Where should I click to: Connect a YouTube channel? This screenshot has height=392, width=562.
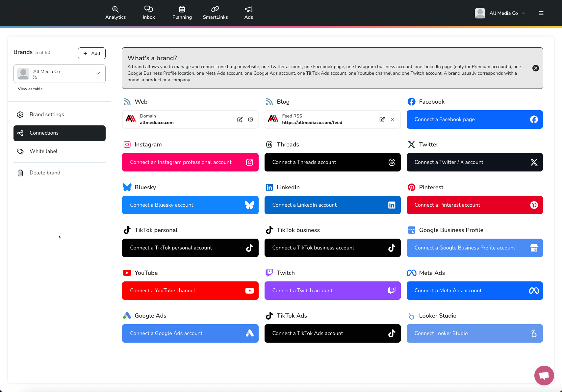[190, 291]
